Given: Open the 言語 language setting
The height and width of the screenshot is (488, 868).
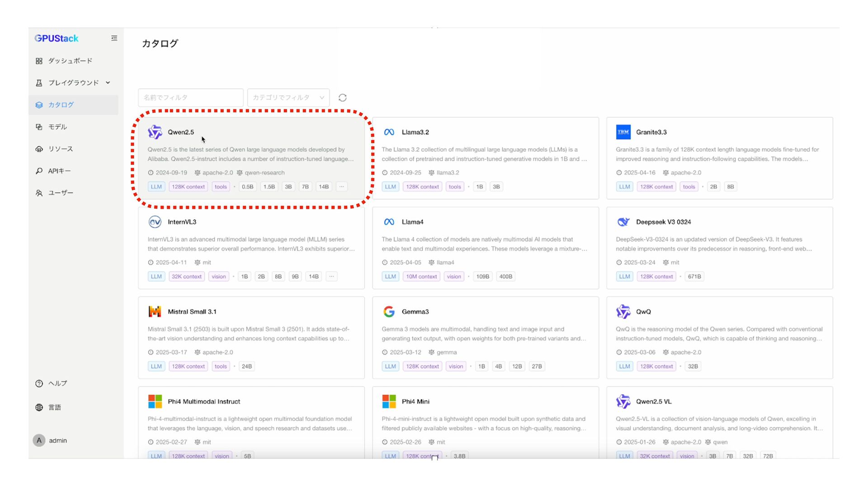Looking at the screenshot, I should pyautogui.click(x=55, y=408).
